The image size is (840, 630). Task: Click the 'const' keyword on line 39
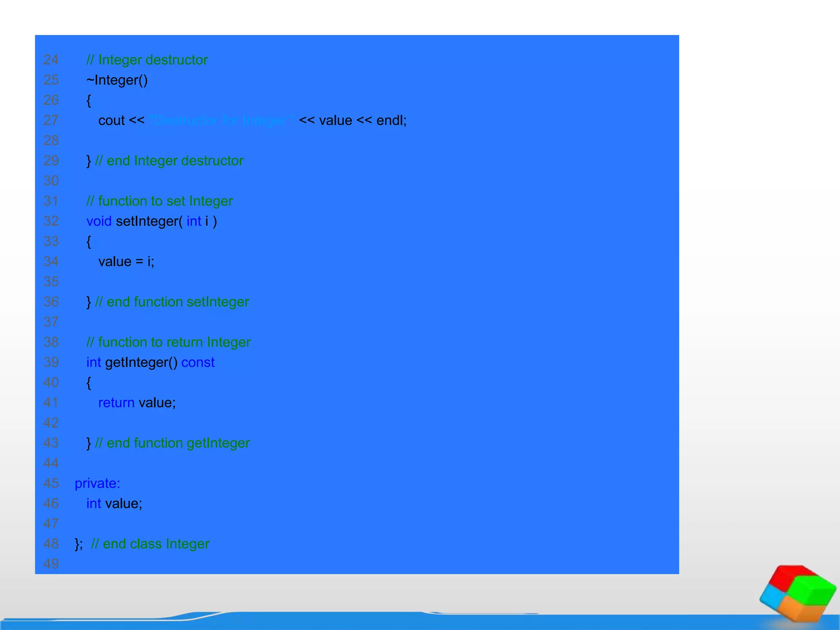tap(198, 363)
